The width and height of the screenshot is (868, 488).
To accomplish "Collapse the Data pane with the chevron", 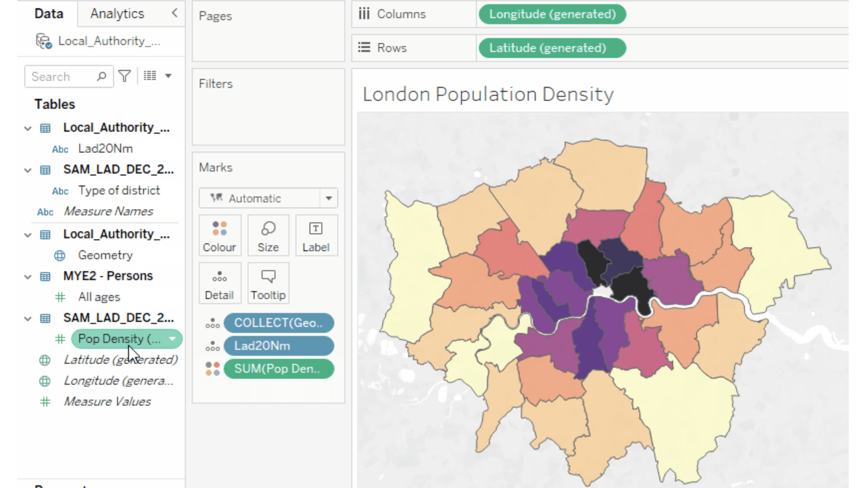I will (x=174, y=13).
